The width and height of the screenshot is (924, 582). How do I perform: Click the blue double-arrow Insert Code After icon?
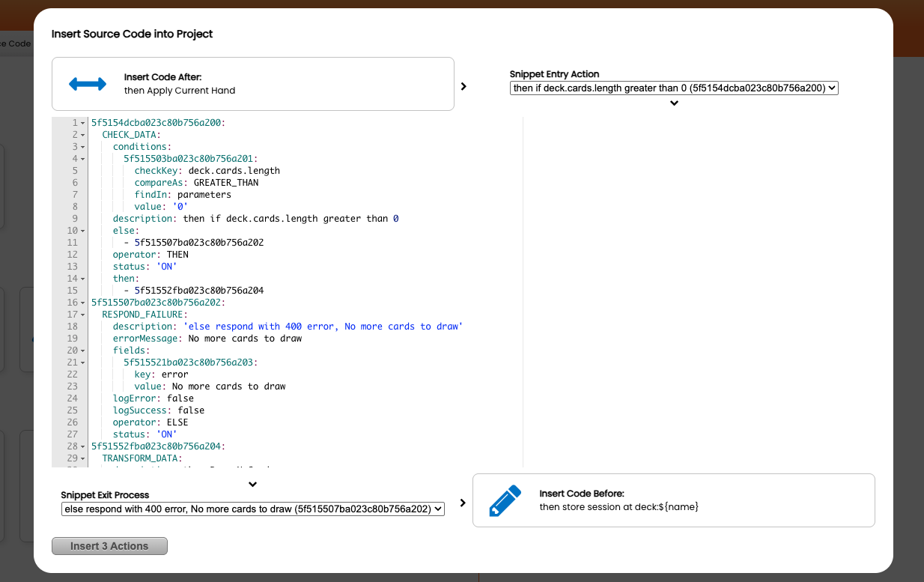88,84
